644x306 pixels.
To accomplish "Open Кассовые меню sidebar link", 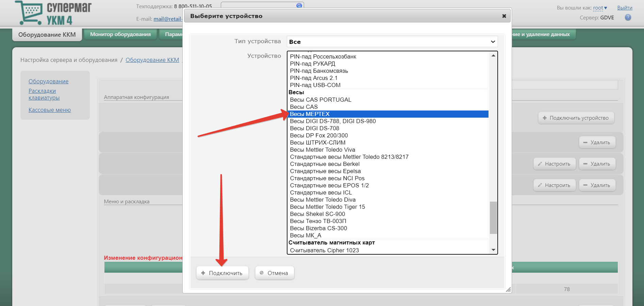I will click(50, 110).
